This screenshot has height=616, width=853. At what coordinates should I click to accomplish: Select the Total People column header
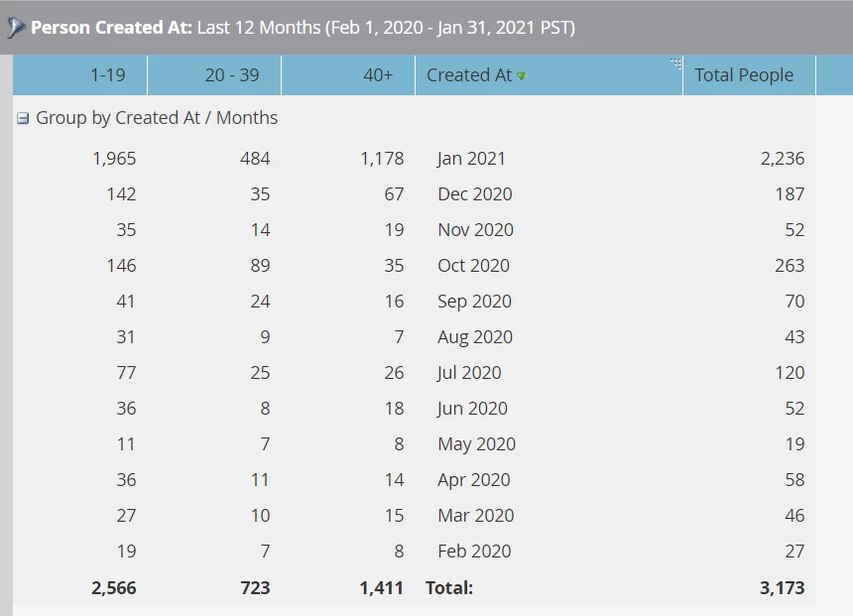click(x=749, y=74)
